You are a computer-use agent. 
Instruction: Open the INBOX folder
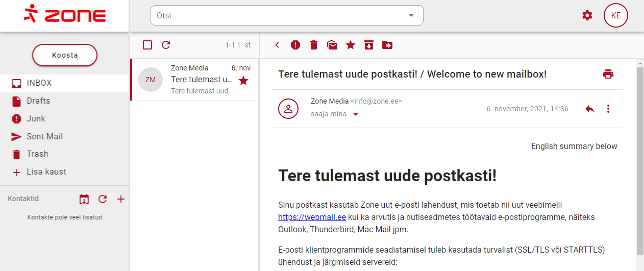click(64, 83)
